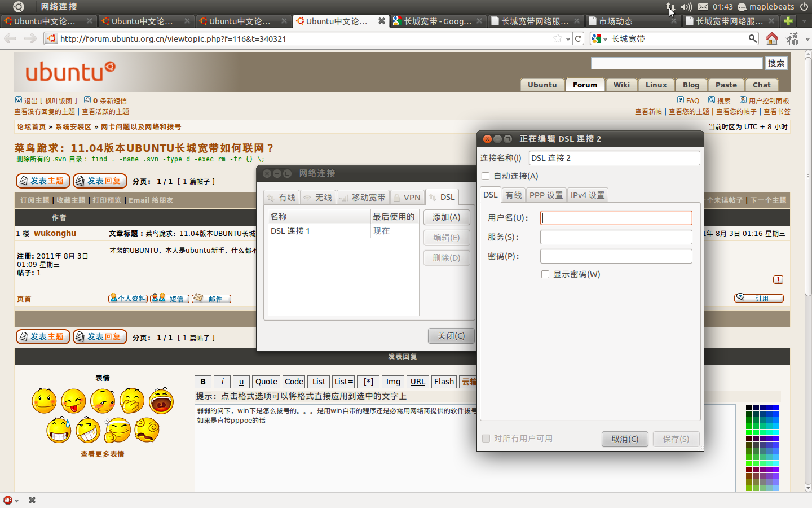Click the network indicator in the top panel

click(x=670, y=7)
